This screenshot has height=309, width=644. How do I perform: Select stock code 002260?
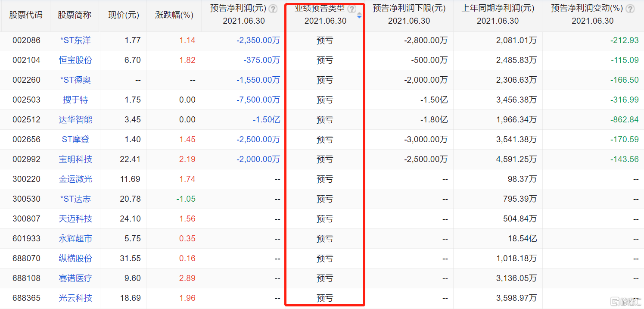[26, 80]
